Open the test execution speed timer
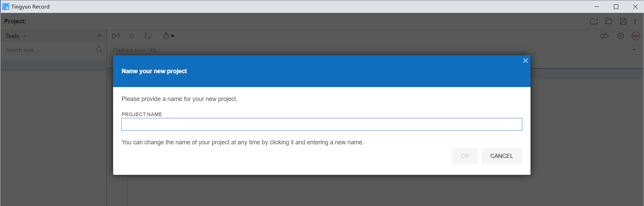 coord(168,36)
